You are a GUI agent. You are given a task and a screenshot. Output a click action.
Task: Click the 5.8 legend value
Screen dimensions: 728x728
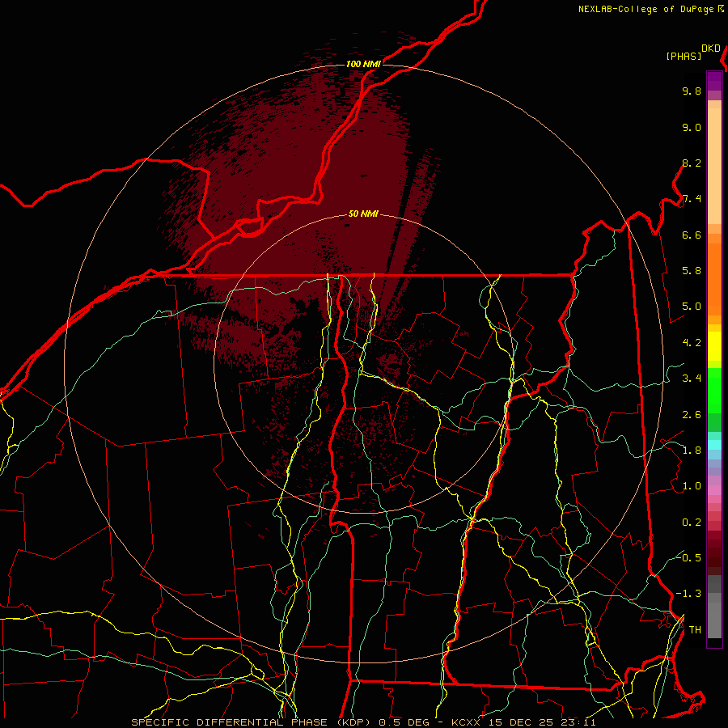click(x=692, y=270)
